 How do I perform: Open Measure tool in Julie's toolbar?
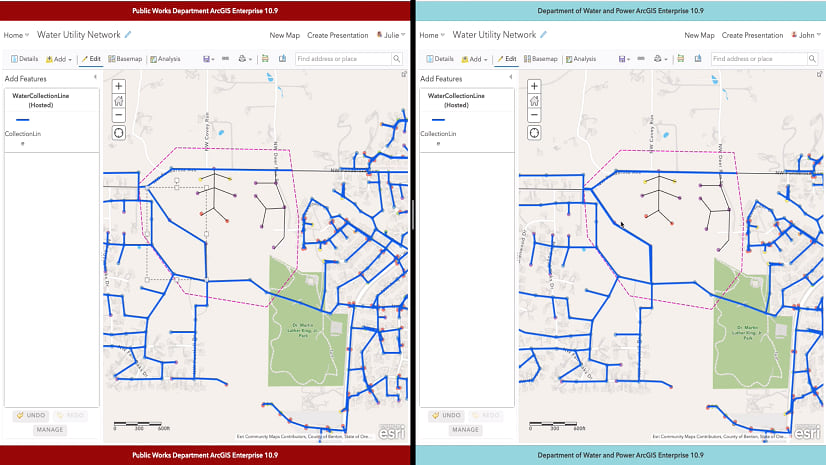point(282,58)
